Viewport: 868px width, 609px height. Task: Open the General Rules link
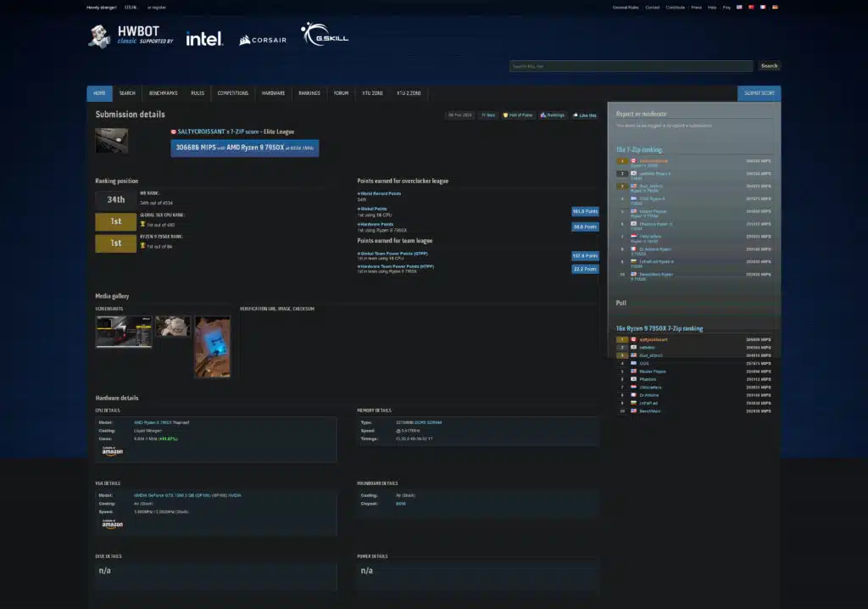[626, 7]
